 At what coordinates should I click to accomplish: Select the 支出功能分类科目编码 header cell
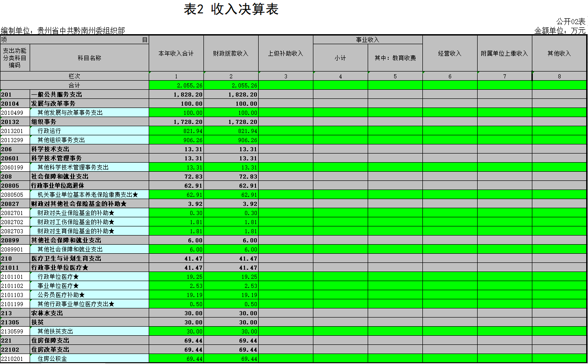click(15, 58)
